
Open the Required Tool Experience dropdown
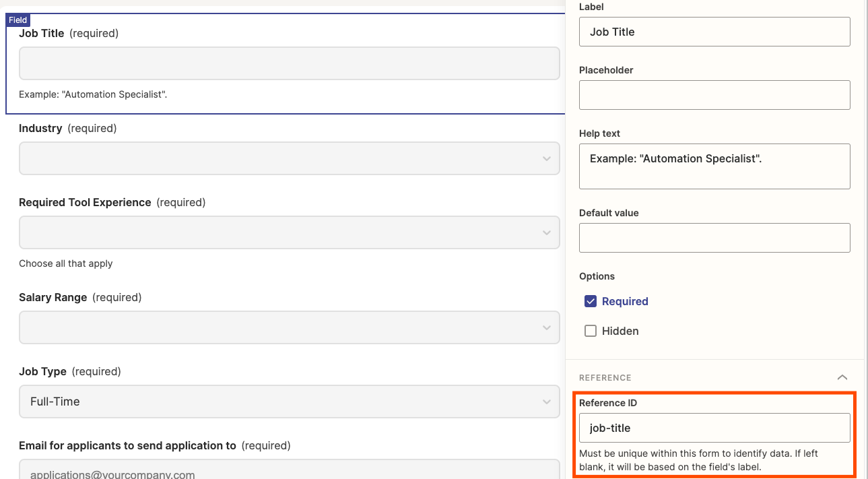coord(290,232)
